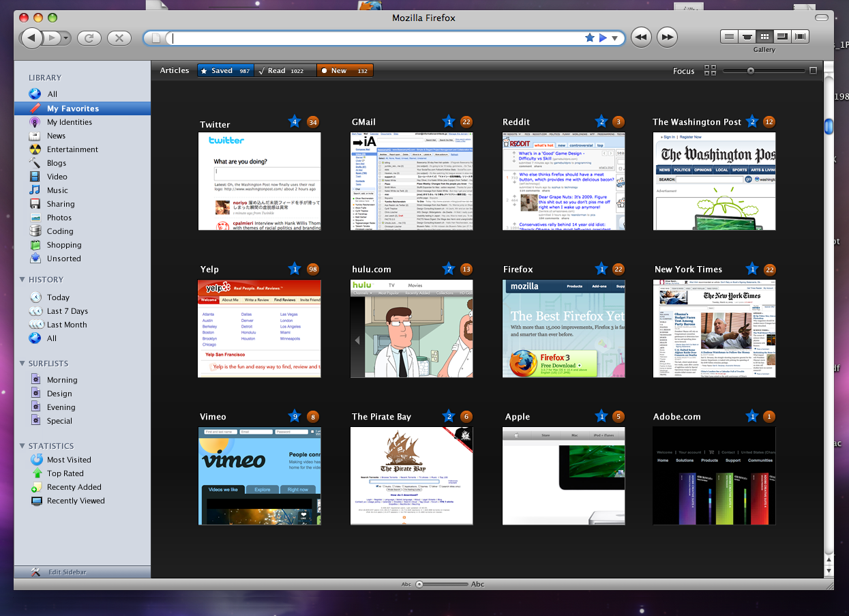Screen dimensions: 849x616
Task: Click the Music note icon
Action: [x=35, y=190]
